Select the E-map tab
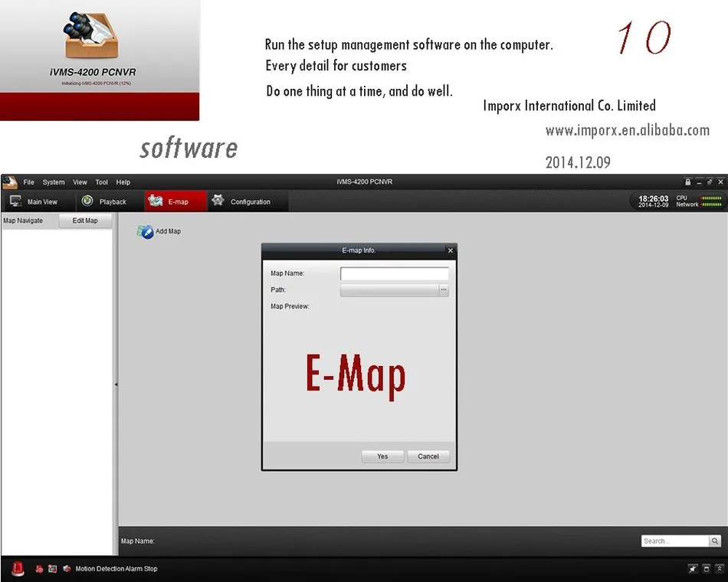Image resolution: width=728 pixels, height=582 pixels. (x=175, y=201)
